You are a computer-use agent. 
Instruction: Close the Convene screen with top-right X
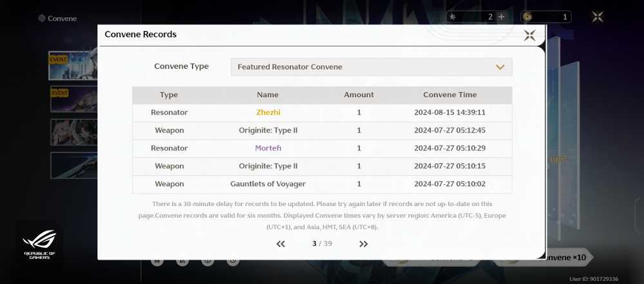(598, 17)
